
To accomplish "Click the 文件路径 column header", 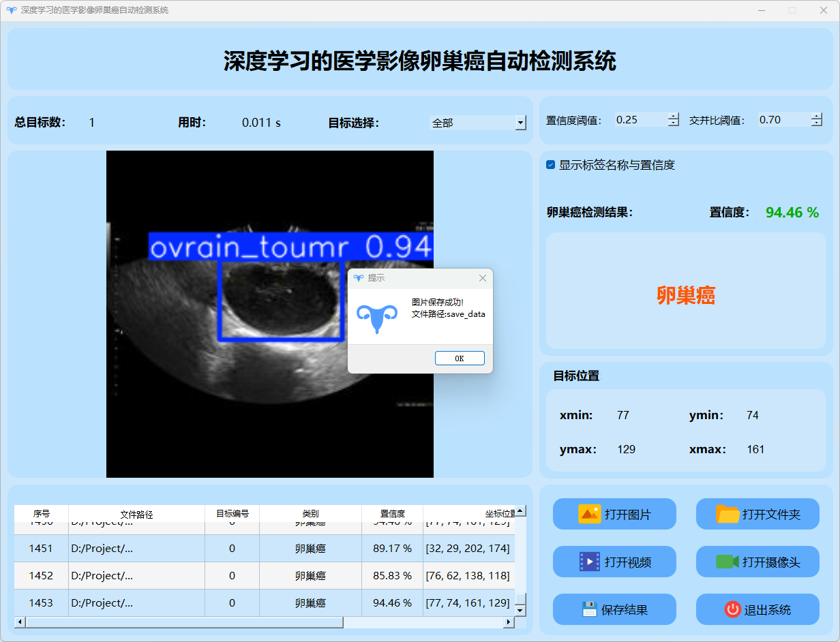I will click(x=137, y=514).
